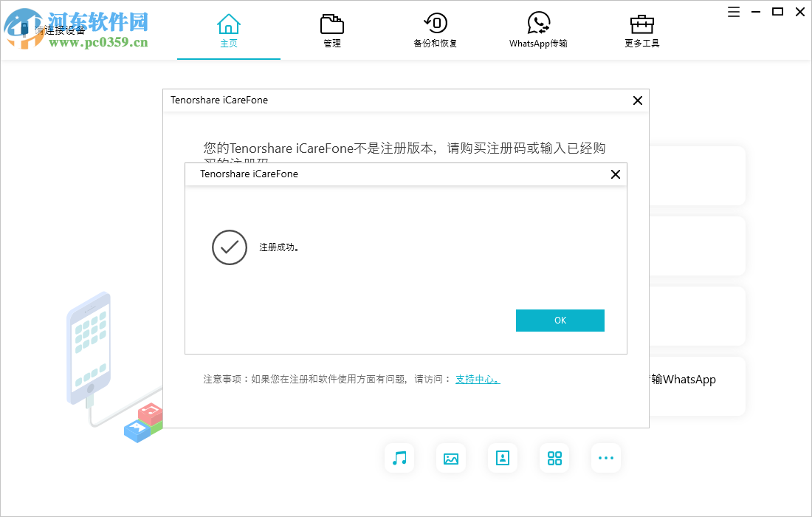Click the WhatsApp传输 chat icon
Screen dimensions: 812x517
click(538, 24)
